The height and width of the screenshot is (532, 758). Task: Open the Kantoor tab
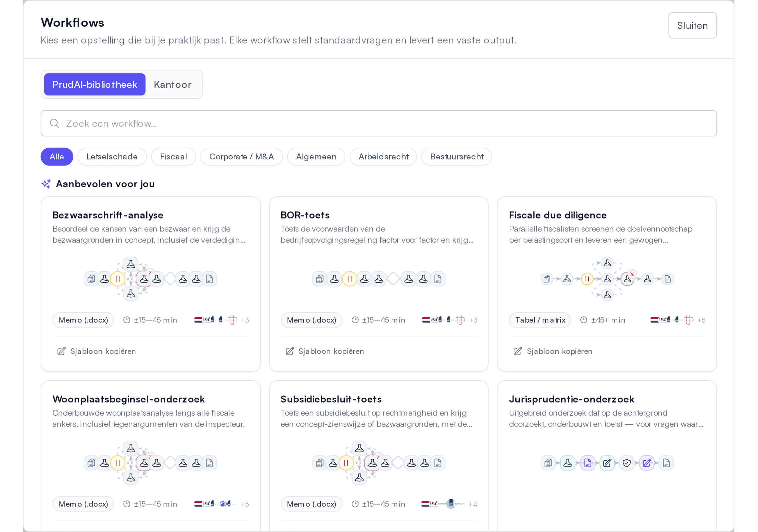click(x=173, y=84)
